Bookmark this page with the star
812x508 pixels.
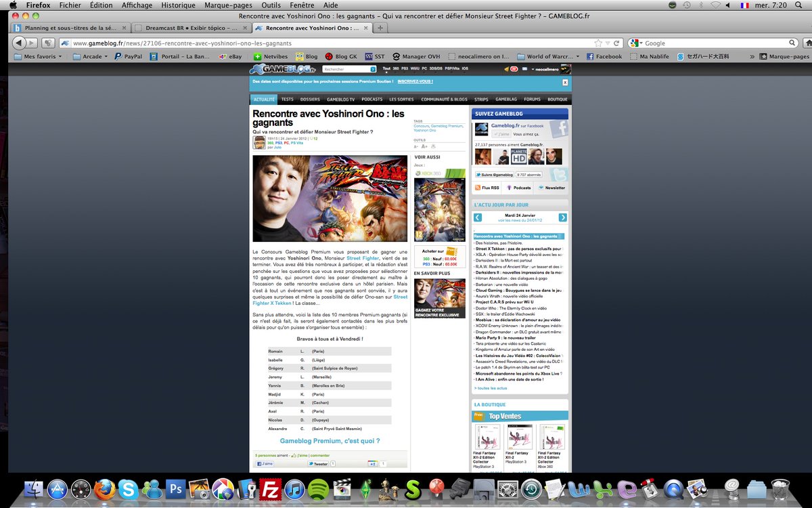click(597, 43)
